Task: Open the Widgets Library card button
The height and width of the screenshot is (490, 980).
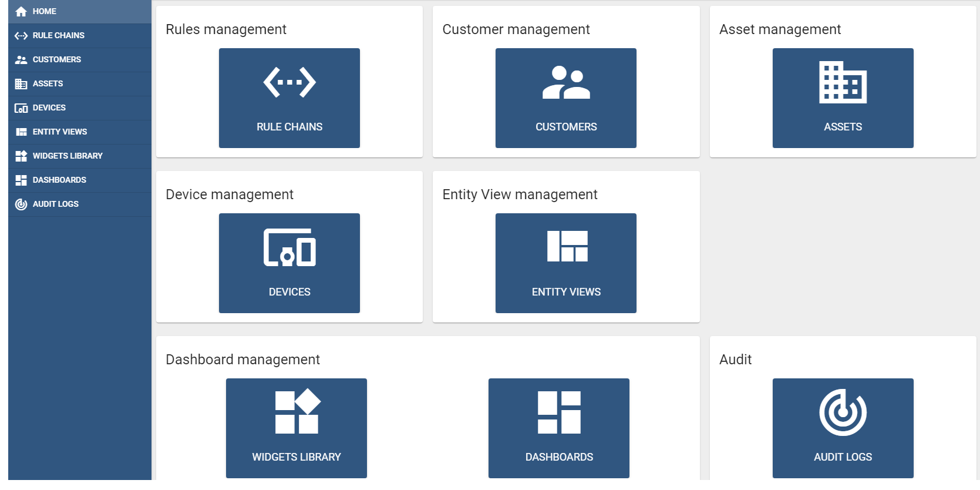Action: [296, 428]
